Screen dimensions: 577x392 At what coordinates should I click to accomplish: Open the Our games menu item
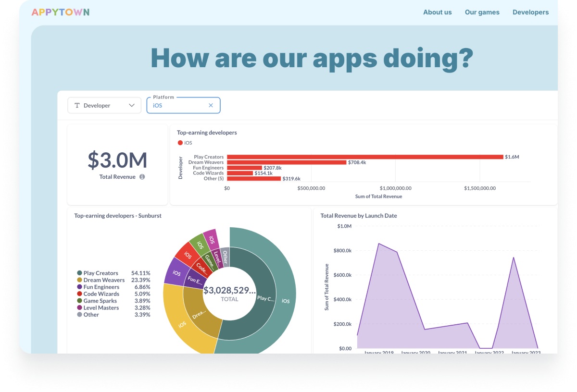click(482, 12)
